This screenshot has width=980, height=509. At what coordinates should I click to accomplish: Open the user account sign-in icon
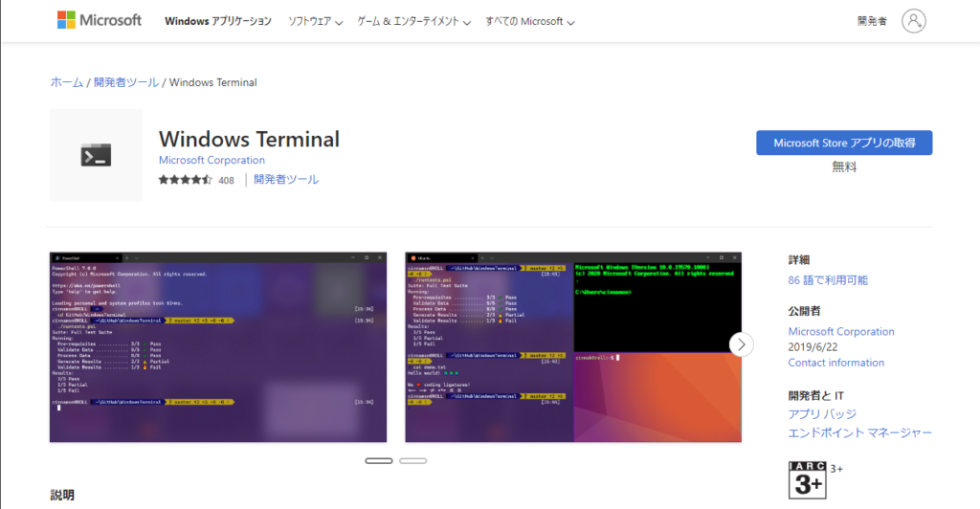click(x=913, y=21)
